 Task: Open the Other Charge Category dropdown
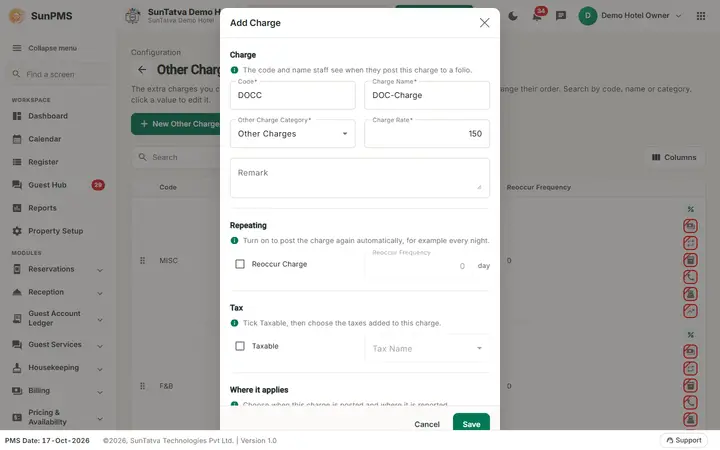292,134
